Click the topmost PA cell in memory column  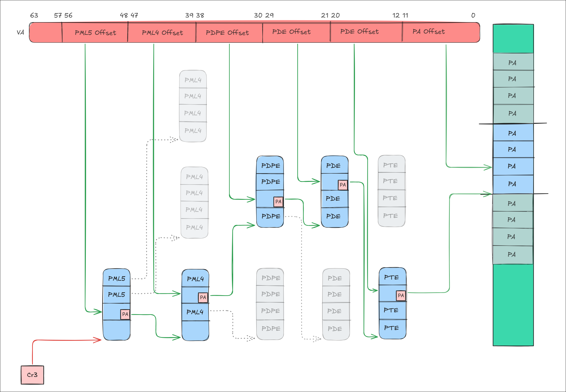[513, 63]
